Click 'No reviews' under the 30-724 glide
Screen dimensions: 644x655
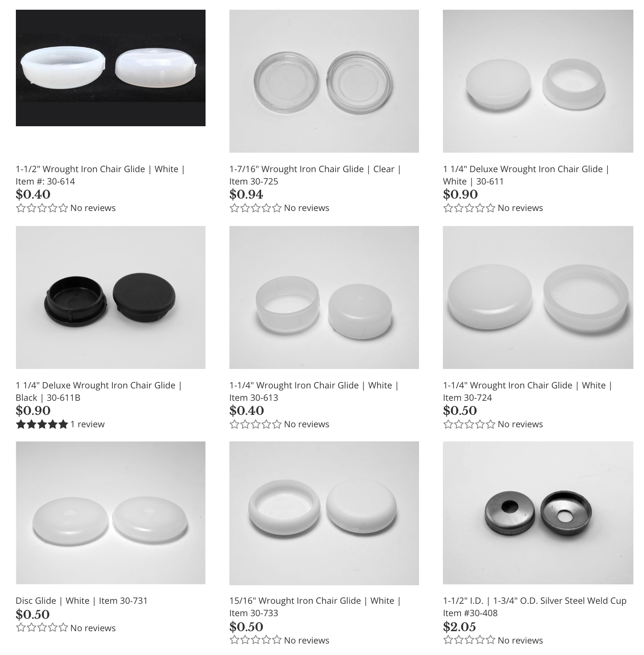click(x=520, y=424)
